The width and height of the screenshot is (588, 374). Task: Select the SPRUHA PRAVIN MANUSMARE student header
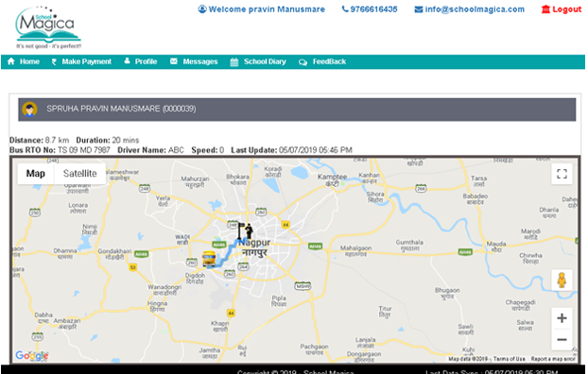click(x=297, y=110)
